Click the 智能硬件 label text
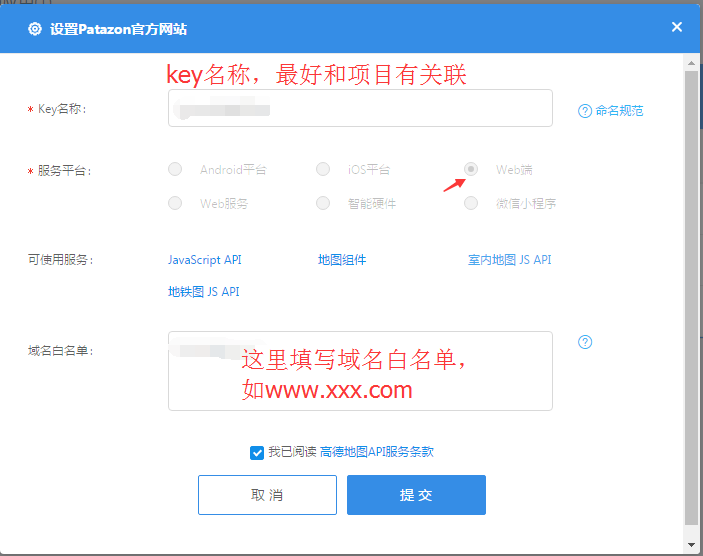 pos(372,204)
